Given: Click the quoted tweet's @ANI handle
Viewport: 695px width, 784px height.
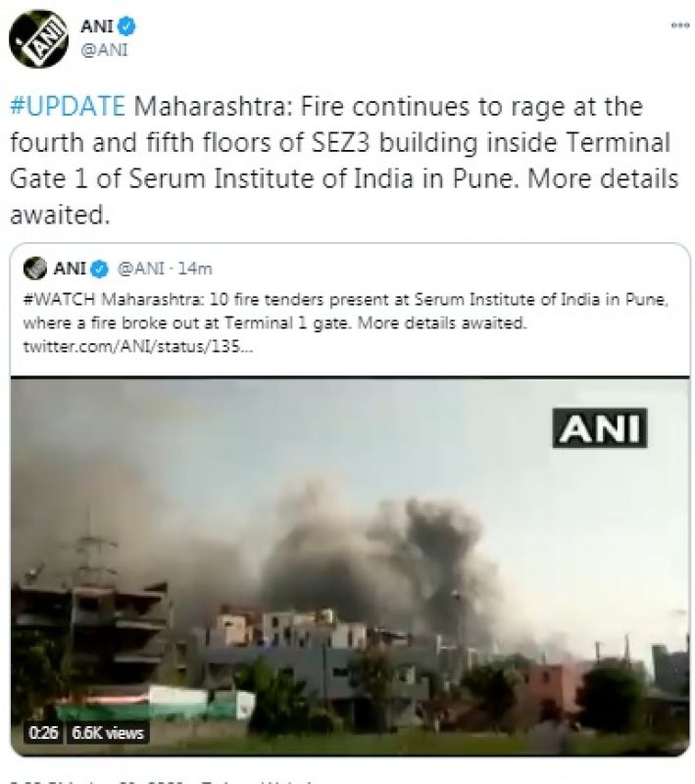Looking at the screenshot, I should [x=140, y=269].
